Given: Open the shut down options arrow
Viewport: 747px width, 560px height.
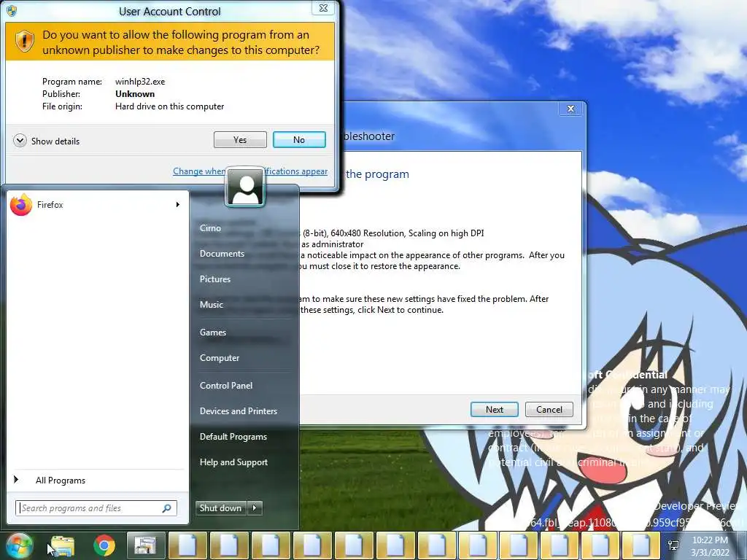Looking at the screenshot, I should coord(255,508).
